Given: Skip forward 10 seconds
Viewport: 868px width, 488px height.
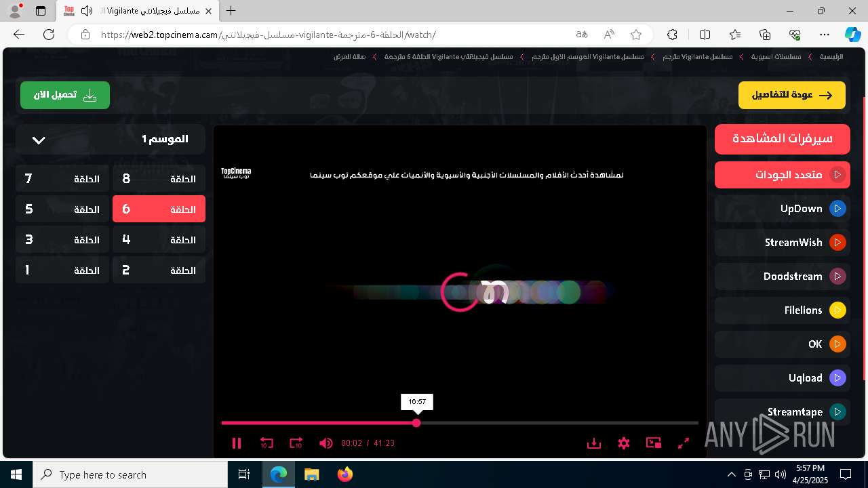Looking at the screenshot, I should 296,443.
